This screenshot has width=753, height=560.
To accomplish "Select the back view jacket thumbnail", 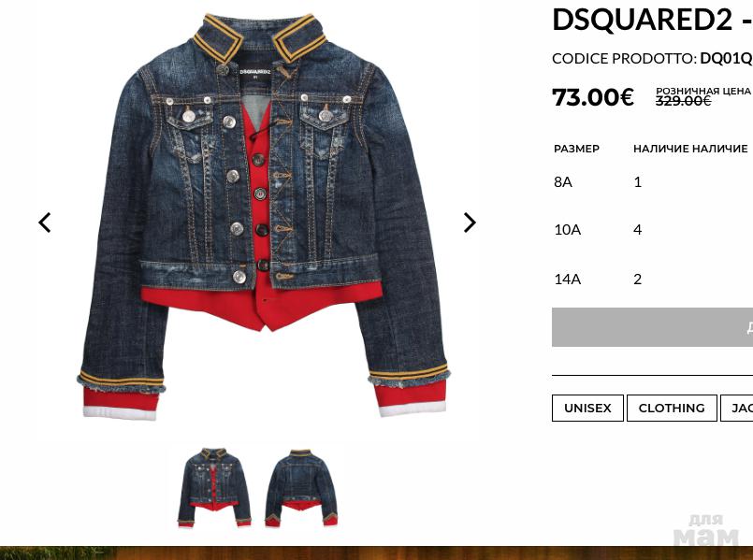I will (301, 487).
